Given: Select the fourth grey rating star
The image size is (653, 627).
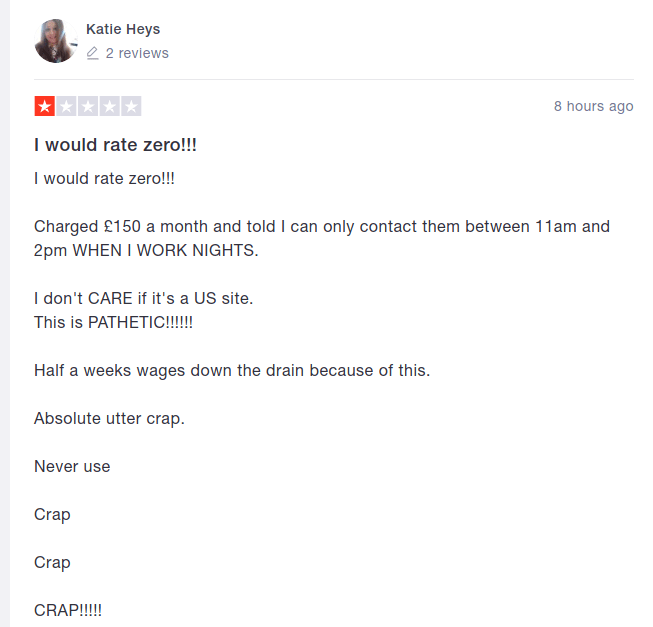Looking at the screenshot, I should tap(109, 106).
